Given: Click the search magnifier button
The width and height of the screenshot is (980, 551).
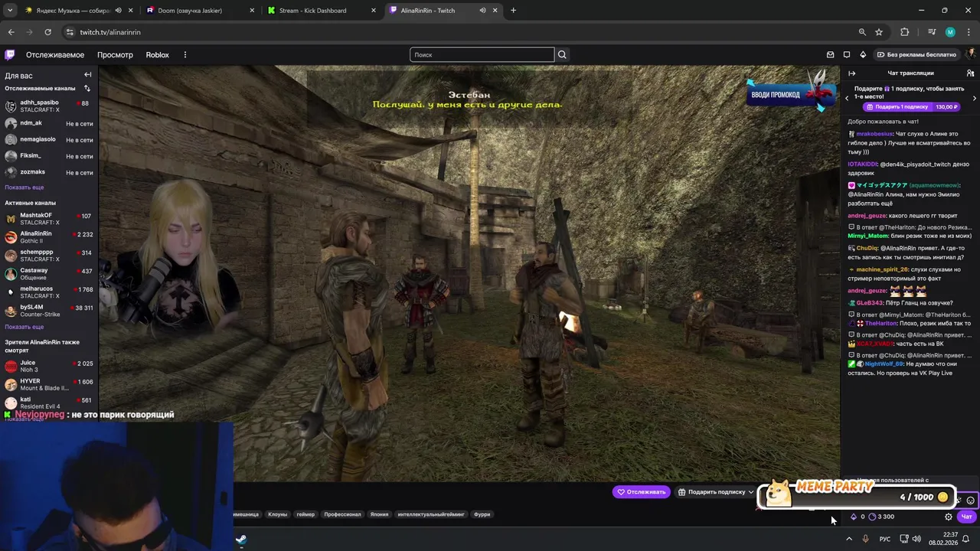Looking at the screenshot, I should (562, 54).
